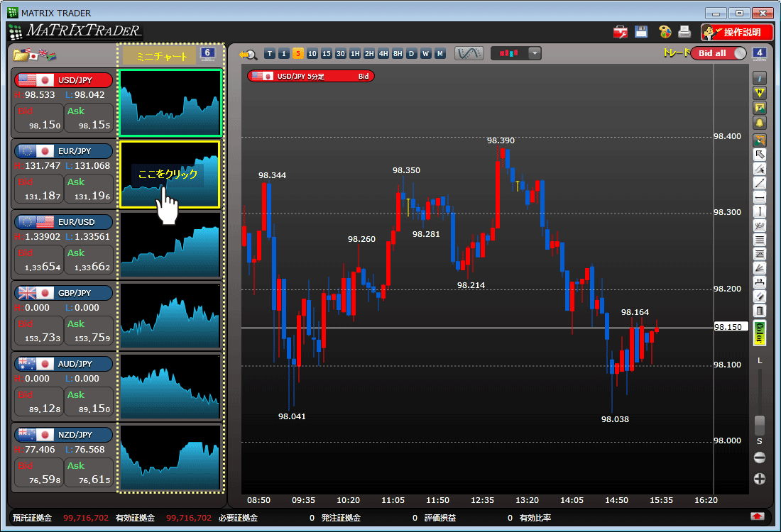Select the 2H timeframe
Screen dimensions: 781x532
pos(368,54)
